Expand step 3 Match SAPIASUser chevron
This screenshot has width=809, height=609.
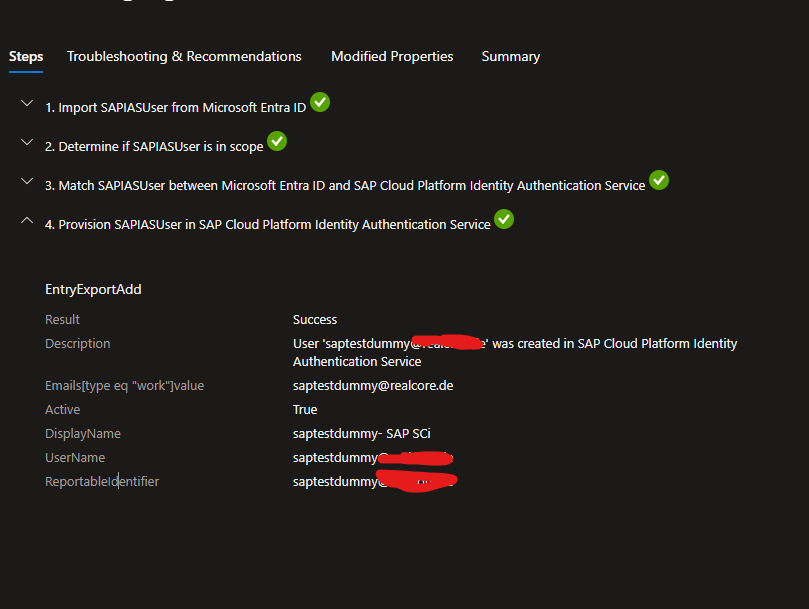point(27,181)
